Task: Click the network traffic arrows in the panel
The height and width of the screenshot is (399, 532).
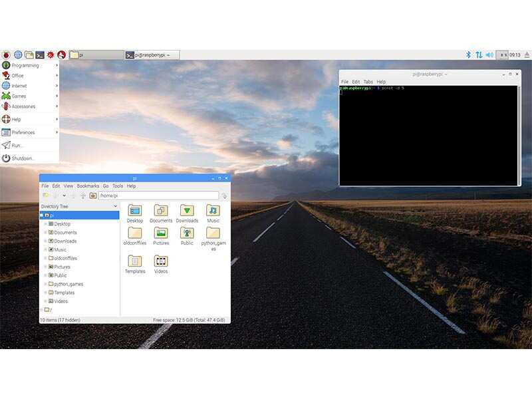Action: pyautogui.click(x=479, y=55)
